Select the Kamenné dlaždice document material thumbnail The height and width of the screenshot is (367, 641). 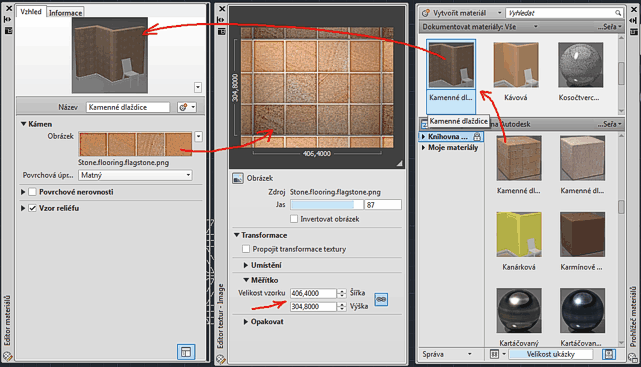pos(451,65)
